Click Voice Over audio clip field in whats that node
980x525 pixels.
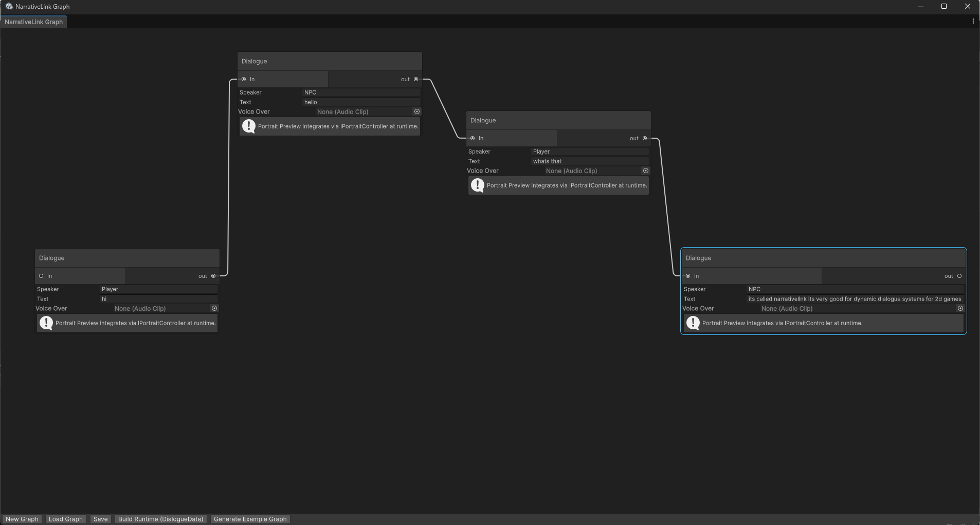coord(597,171)
